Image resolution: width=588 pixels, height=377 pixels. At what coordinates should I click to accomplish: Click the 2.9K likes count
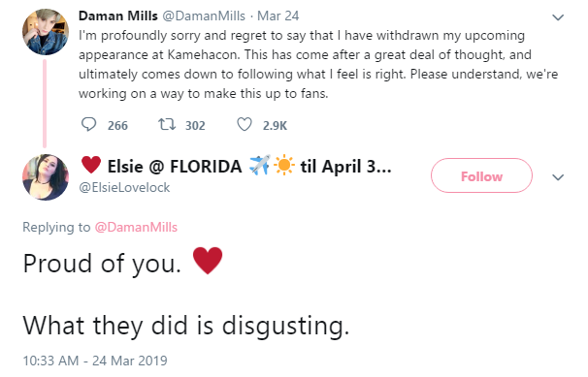275,125
